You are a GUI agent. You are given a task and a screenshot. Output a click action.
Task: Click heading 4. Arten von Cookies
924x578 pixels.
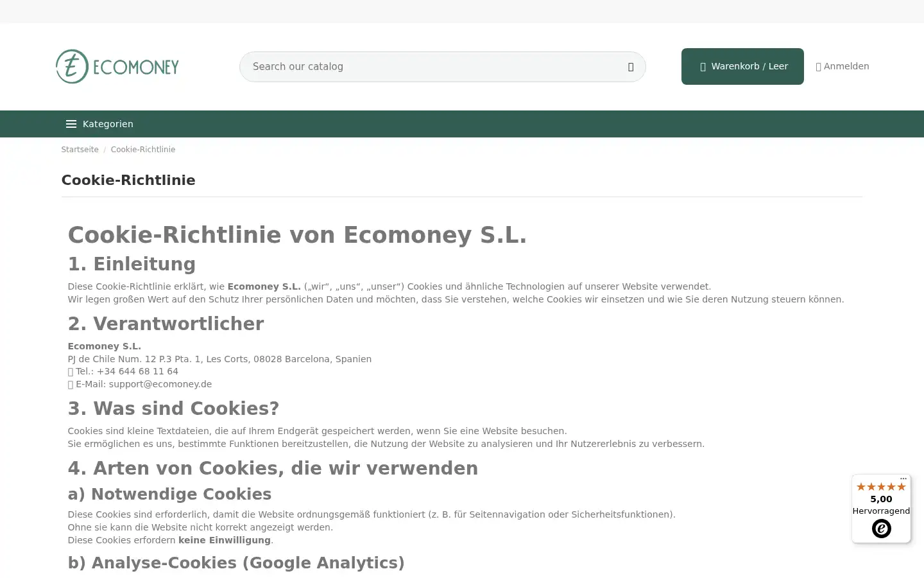[x=273, y=468]
